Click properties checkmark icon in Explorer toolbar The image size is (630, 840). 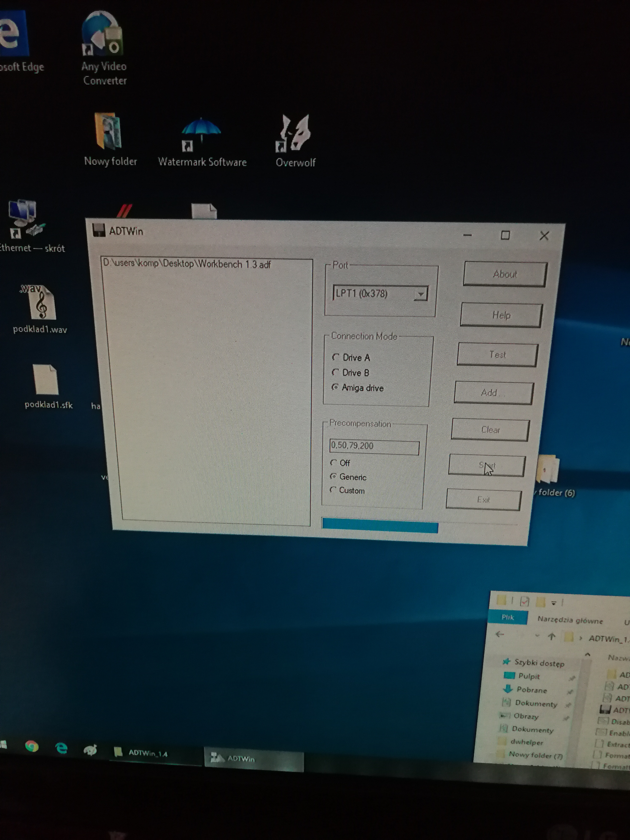click(524, 601)
